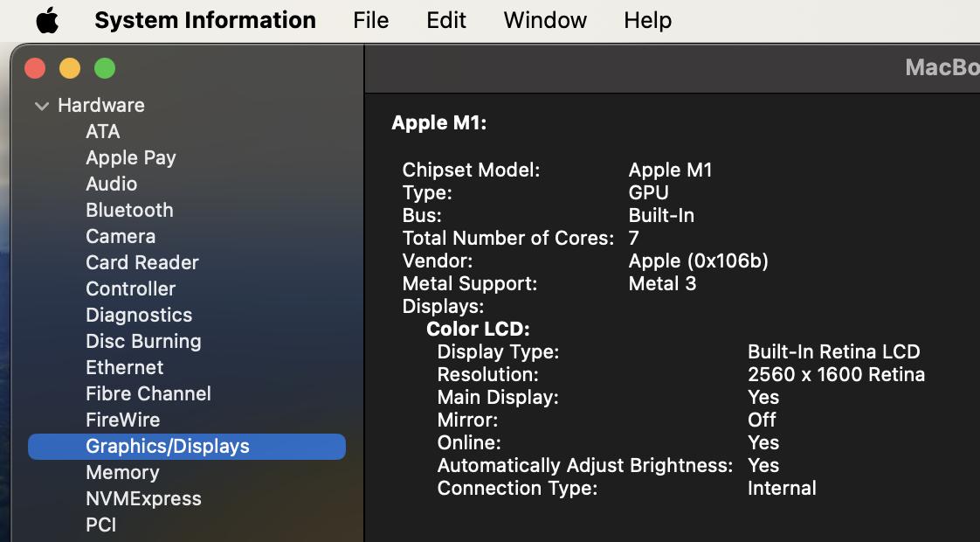Select Apple Pay in the sidebar
The image size is (980, 542).
131,157
